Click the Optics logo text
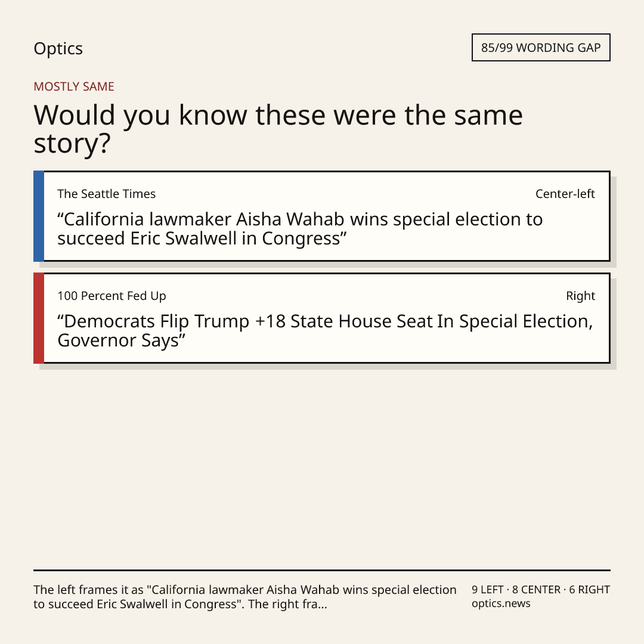 (x=58, y=48)
